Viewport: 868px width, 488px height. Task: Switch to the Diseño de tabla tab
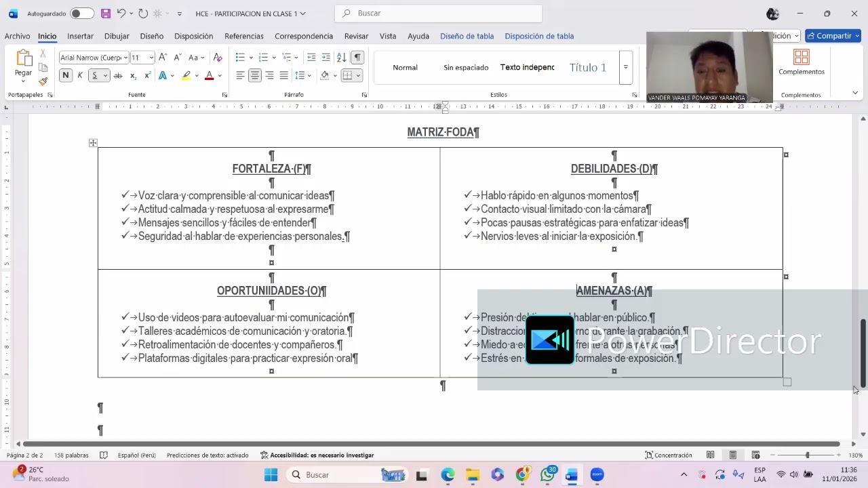(467, 36)
